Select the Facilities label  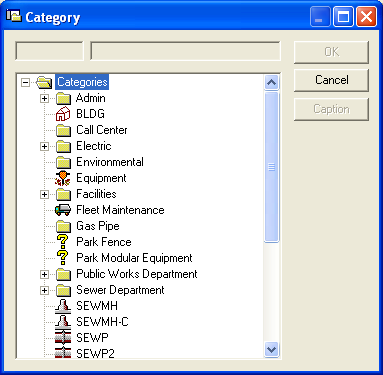(x=96, y=194)
